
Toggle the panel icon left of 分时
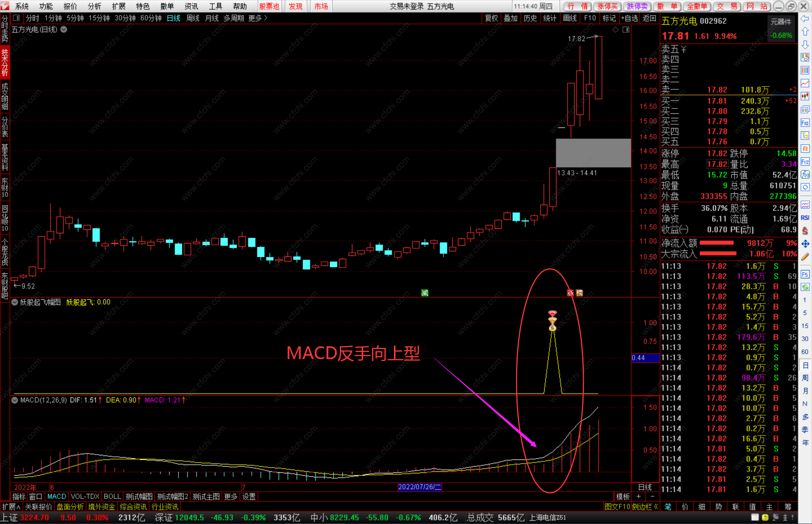16,18
